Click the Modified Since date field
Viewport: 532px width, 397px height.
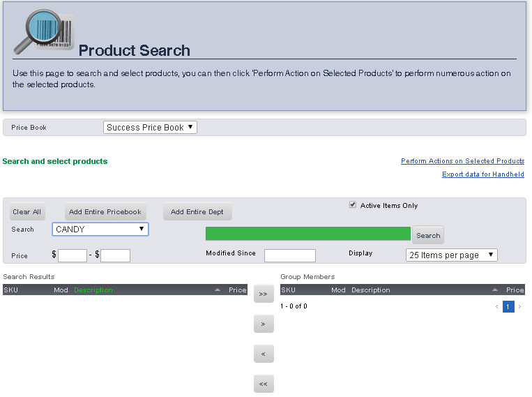coord(289,255)
